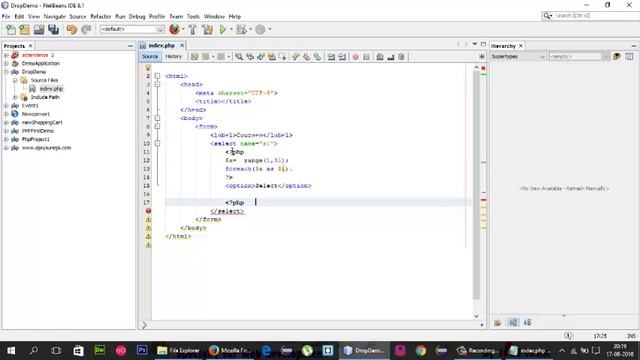Click the Find Selection magnifier icon
The width and height of the screenshot is (640, 360).
pyautogui.click(x=239, y=57)
